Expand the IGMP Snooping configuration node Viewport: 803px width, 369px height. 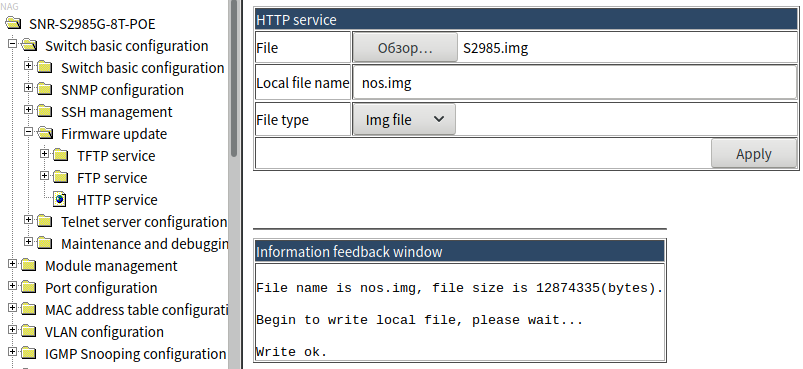12,352
